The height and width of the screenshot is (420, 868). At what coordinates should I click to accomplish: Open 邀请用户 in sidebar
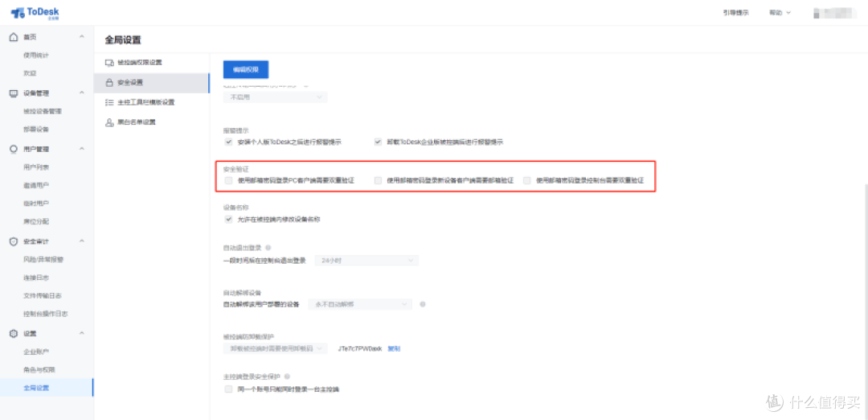pos(36,185)
